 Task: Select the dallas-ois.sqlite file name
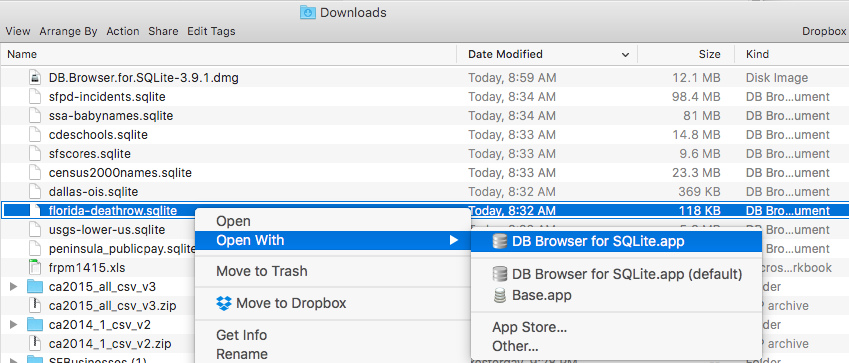[x=93, y=192]
